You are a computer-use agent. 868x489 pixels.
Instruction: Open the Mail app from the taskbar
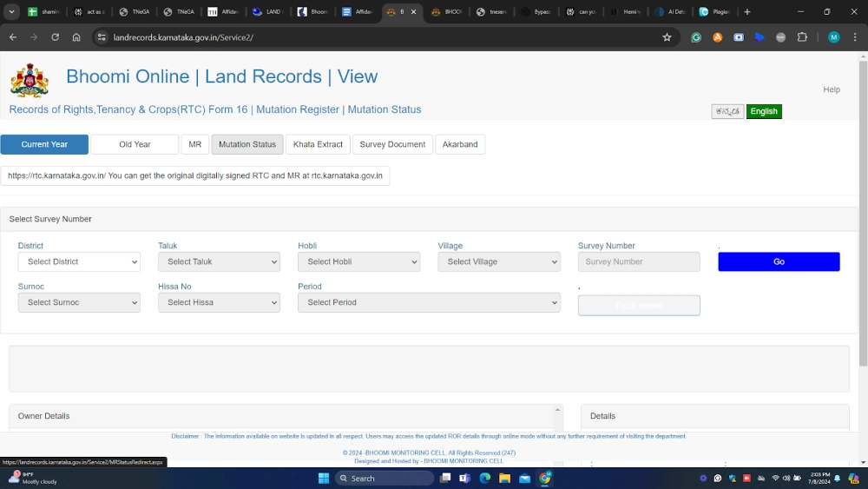pos(524,478)
